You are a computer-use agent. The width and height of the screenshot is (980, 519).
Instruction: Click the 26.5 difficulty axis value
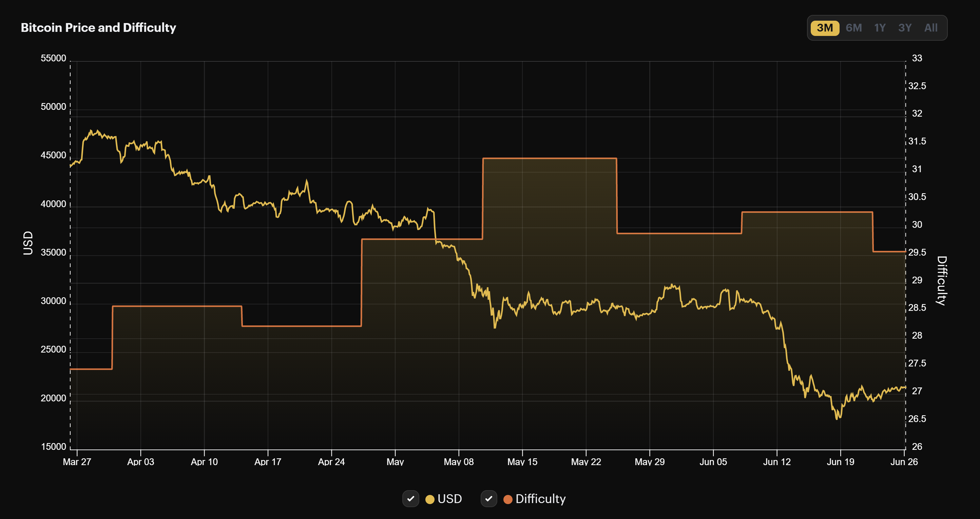917,419
